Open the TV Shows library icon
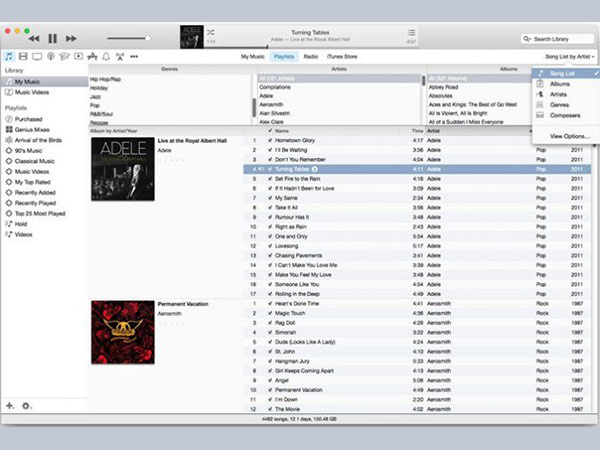 click(37, 57)
